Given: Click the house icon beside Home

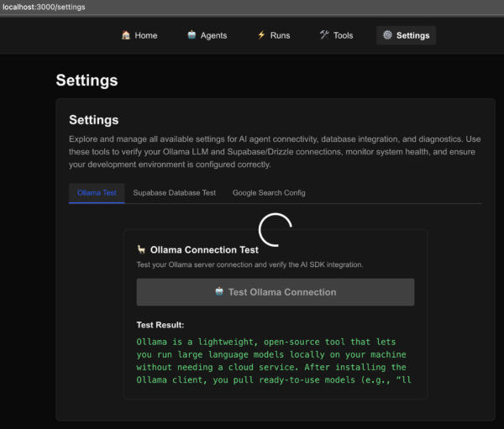Looking at the screenshot, I should [126, 35].
